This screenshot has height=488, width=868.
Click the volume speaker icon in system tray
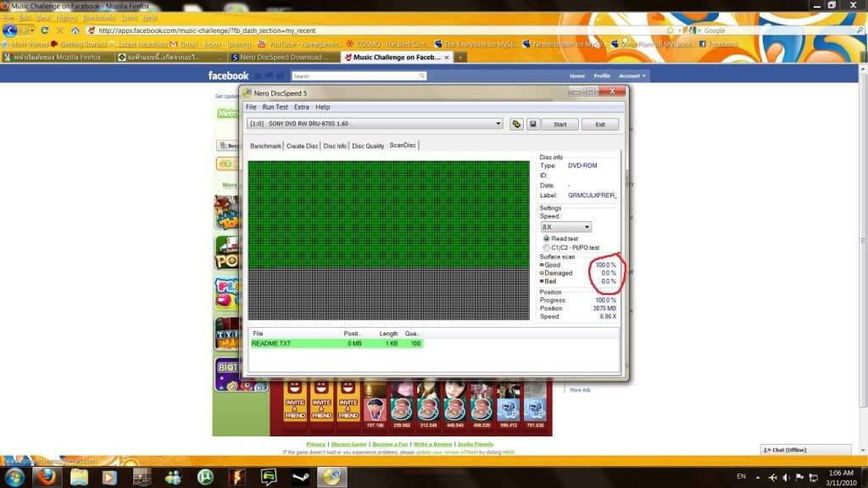coord(786,477)
